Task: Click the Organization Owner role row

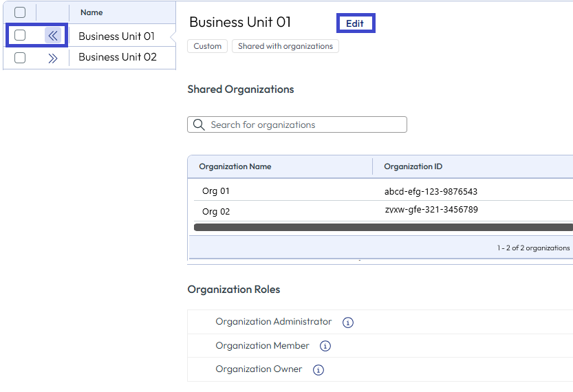Action: (x=380, y=369)
